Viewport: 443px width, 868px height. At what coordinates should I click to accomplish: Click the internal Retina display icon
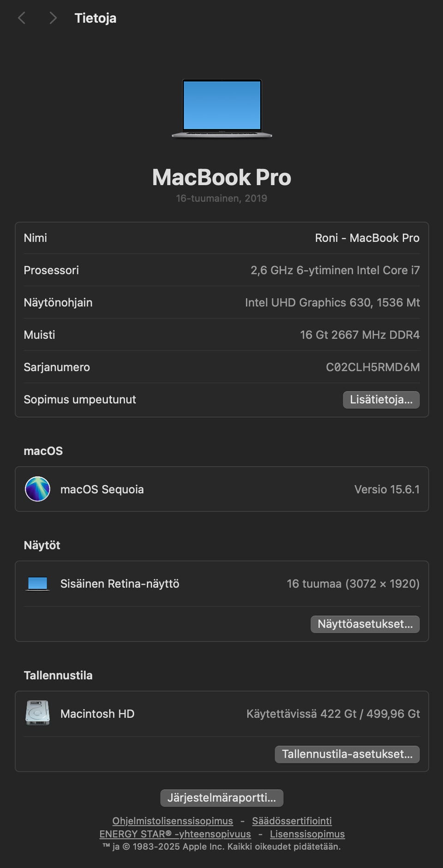(37, 584)
